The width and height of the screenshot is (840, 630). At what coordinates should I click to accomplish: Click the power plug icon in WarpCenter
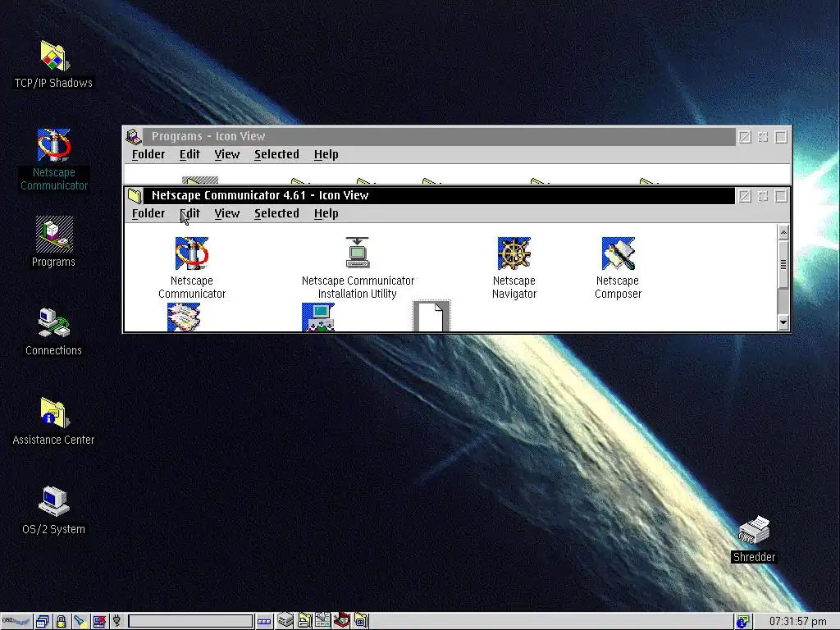pos(116,621)
